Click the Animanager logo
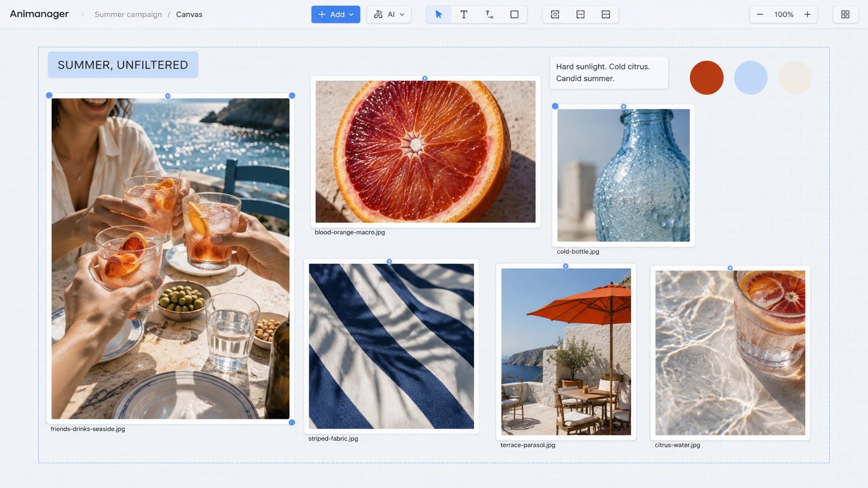Image resolution: width=868 pixels, height=488 pixels. (39, 14)
